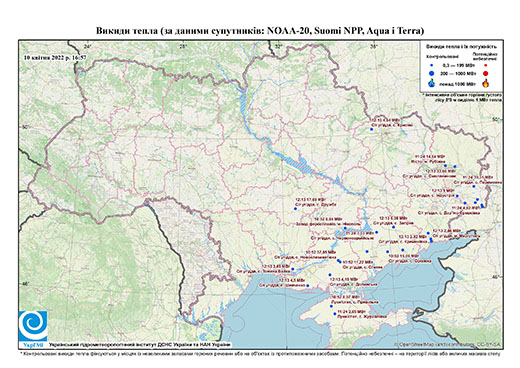This screenshot has width=520, height=368.
Task: Click the orange flame icon in legend
Action: [x=486, y=83]
